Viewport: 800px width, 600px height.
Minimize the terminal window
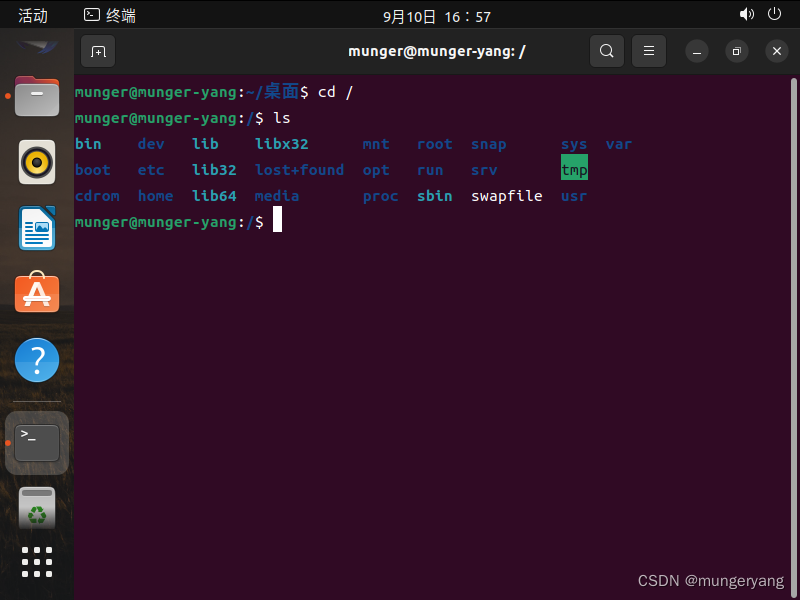coord(696,52)
